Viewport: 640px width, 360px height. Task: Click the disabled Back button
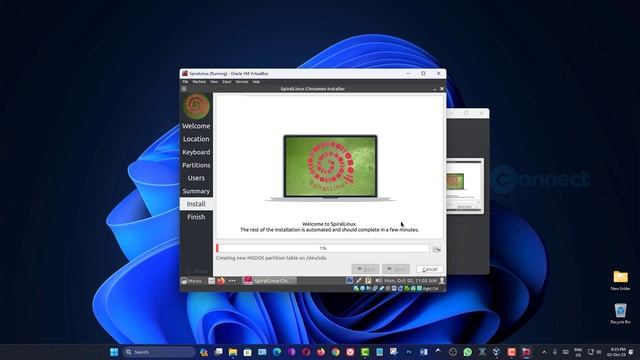point(365,269)
